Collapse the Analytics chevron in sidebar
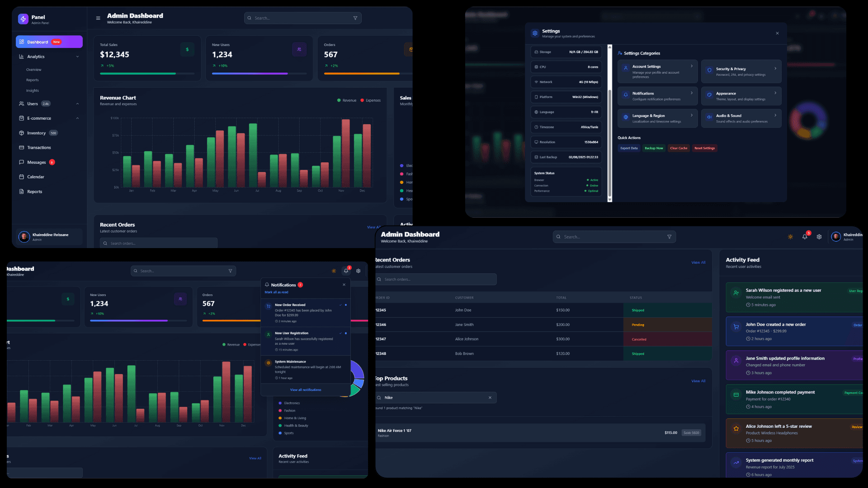This screenshot has width=868, height=488. click(x=77, y=57)
